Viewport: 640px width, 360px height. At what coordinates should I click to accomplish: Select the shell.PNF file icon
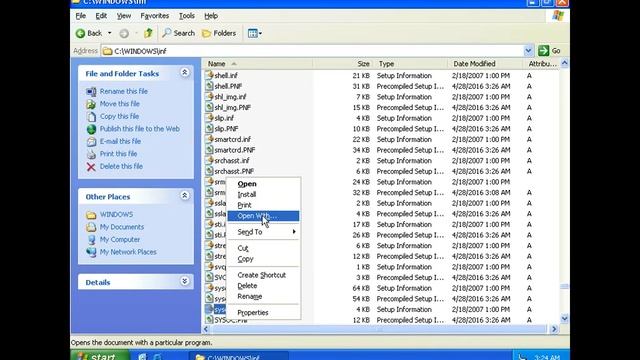click(209, 86)
